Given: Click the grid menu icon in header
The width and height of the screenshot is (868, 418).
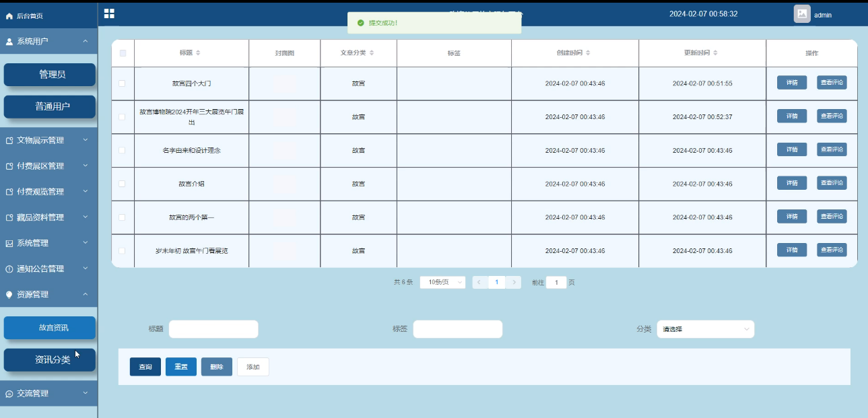Looking at the screenshot, I should (x=109, y=13).
